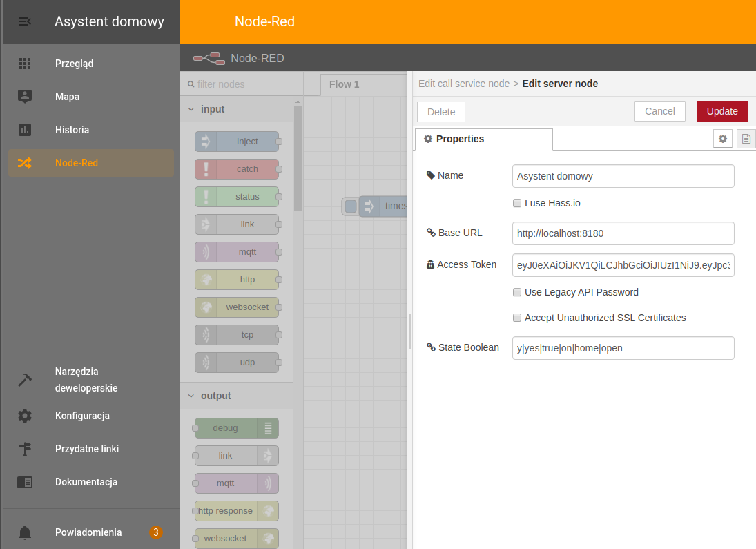Screen dimensions: 756x549
Task: Select the output link node
Action: pyautogui.click(x=237, y=455)
